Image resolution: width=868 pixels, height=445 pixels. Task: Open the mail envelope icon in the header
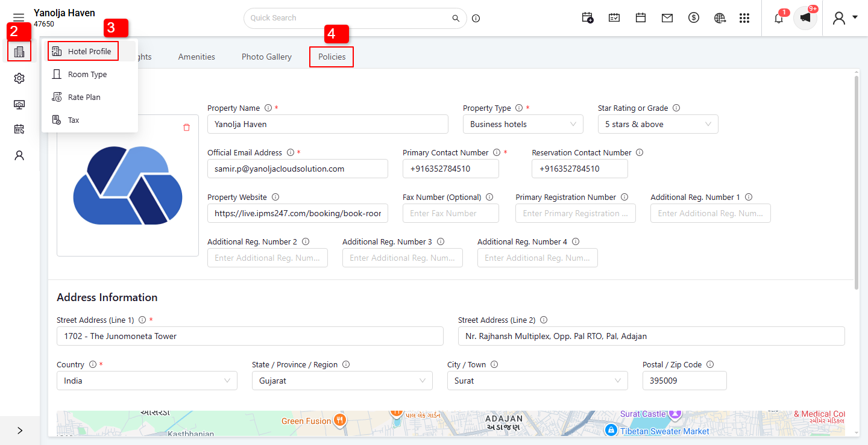click(667, 18)
